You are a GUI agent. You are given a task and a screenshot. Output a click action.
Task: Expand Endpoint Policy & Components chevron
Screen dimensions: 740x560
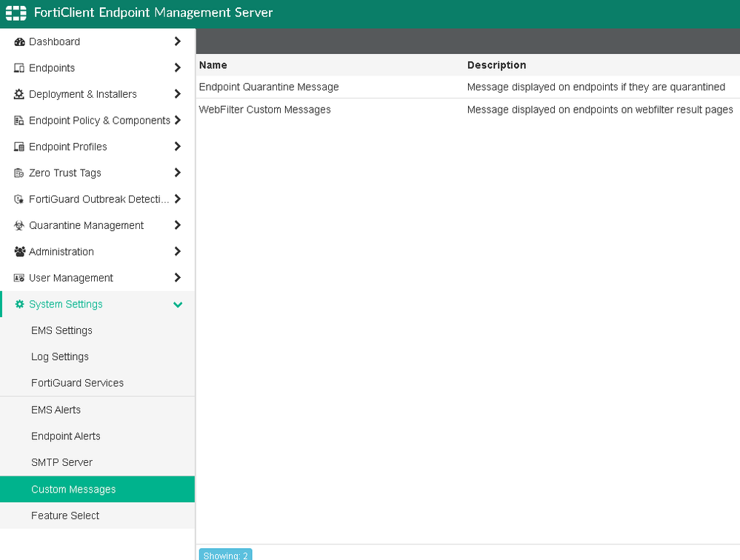pos(178,120)
